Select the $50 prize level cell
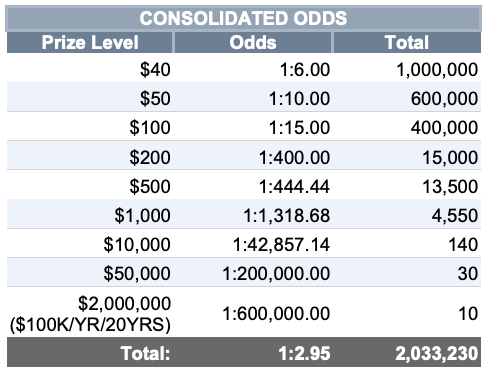This screenshot has width=486, height=372. (x=90, y=98)
